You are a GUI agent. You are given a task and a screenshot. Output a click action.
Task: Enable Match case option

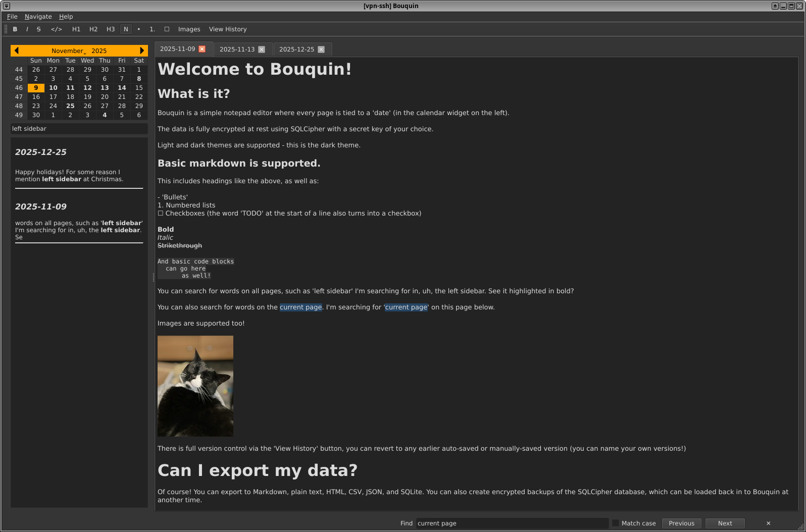pos(616,523)
